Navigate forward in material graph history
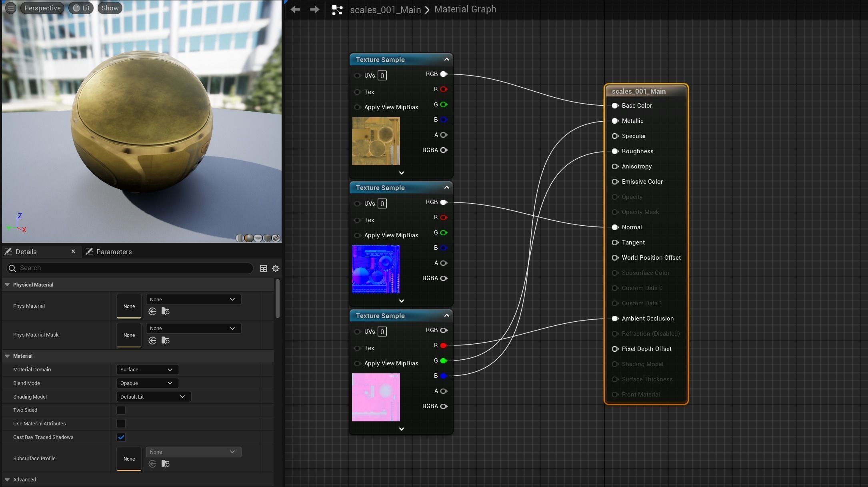Screen dimensions: 868x487 click(x=314, y=9)
